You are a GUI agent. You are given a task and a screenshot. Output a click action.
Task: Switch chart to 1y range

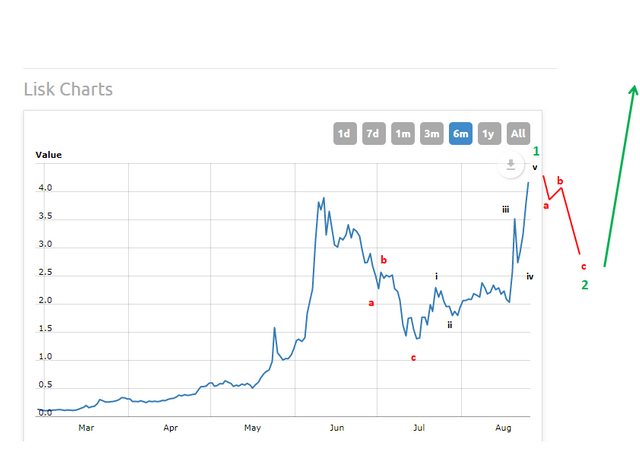(489, 133)
